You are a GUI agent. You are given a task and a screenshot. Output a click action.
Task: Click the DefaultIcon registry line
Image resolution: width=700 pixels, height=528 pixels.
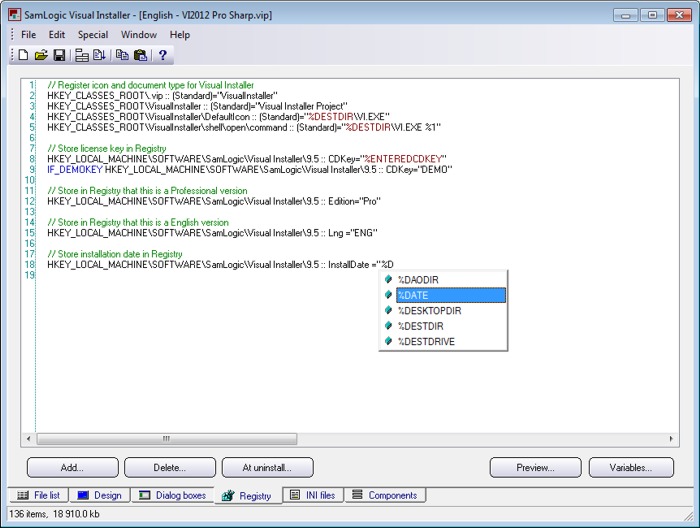[218, 117]
